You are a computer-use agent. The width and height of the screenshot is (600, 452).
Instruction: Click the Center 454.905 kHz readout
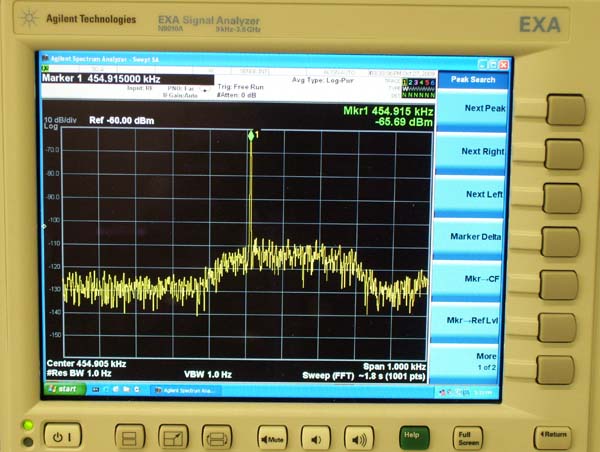(86, 364)
